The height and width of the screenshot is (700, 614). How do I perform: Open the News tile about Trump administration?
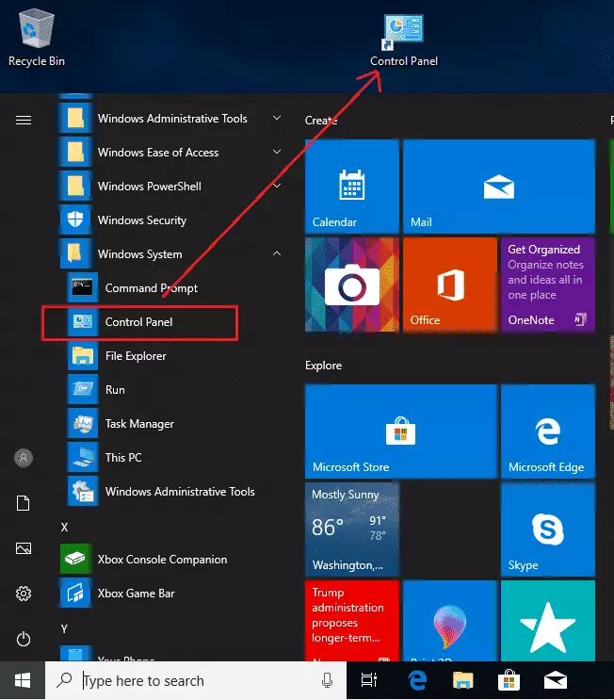[x=352, y=621]
